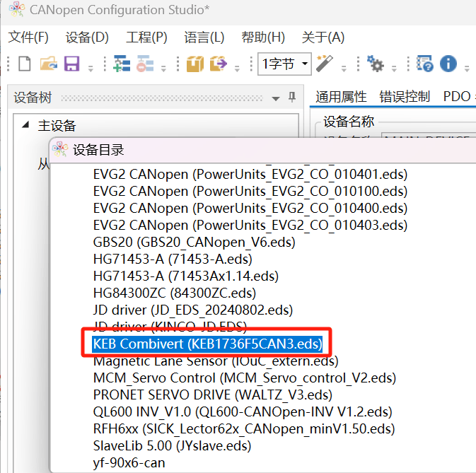Screen dimensions: 476x473
Task: Open toolbar overflow arrow after export icon
Action: 237,69
